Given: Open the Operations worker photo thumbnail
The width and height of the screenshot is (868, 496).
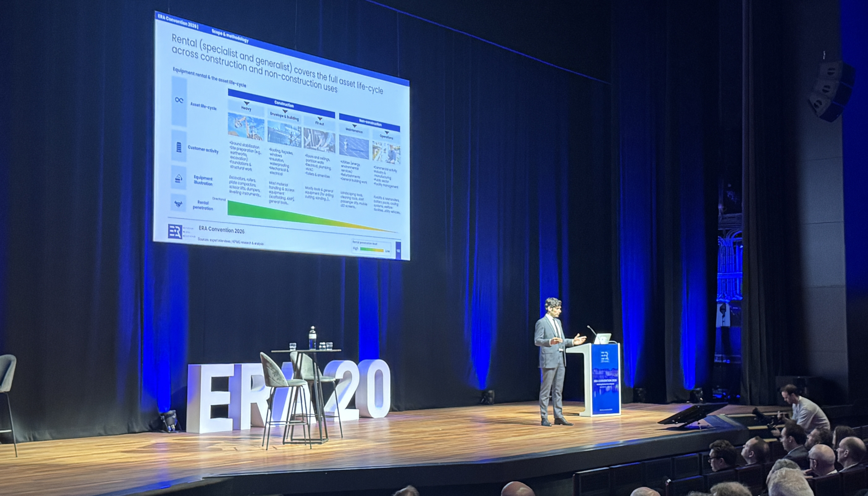Looking at the screenshot, I should [x=386, y=153].
